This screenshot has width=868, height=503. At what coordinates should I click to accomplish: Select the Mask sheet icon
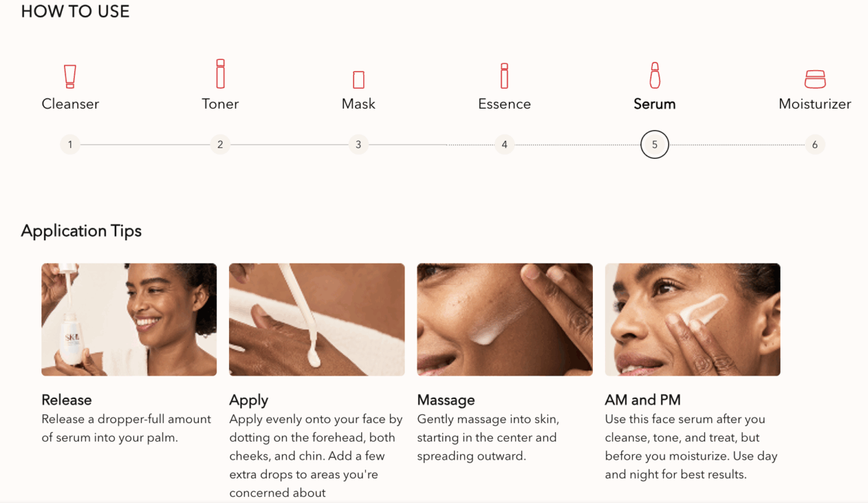359,80
